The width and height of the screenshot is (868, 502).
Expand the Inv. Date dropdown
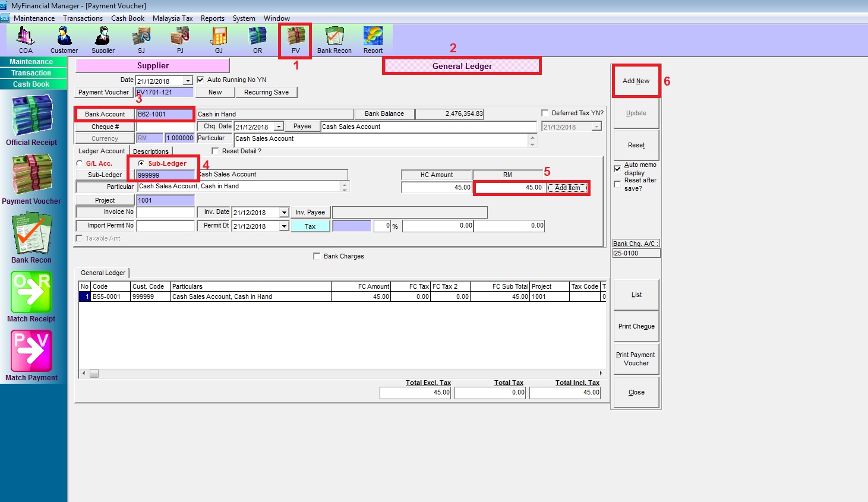point(284,213)
